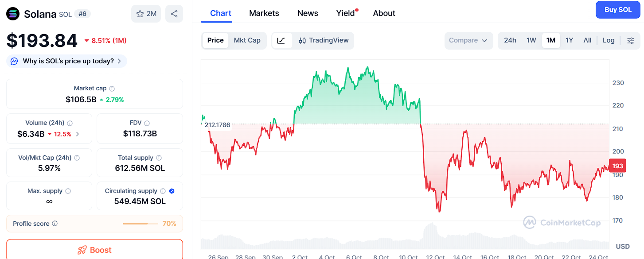Image resolution: width=644 pixels, height=259 pixels.
Task: Expand Volume (24h) details chevron
Action: click(x=78, y=134)
